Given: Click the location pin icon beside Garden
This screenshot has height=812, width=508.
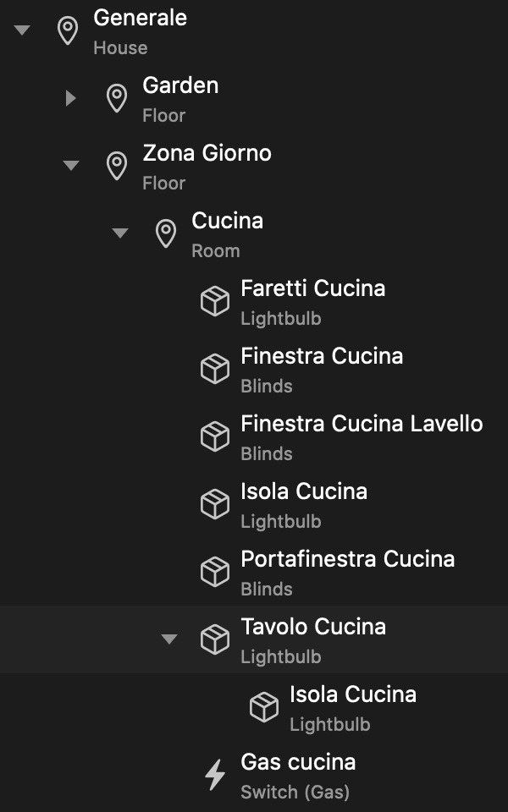Looking at the screenshot, I should coord(117,98).
